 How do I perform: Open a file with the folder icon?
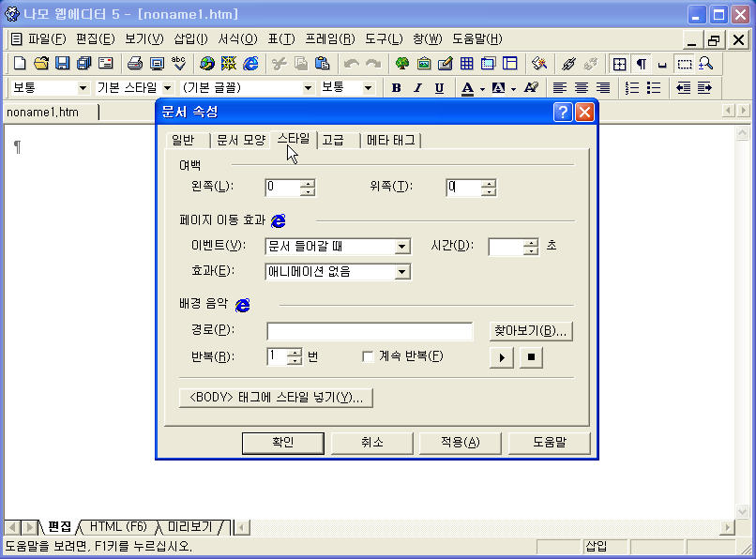pos(41,63)
